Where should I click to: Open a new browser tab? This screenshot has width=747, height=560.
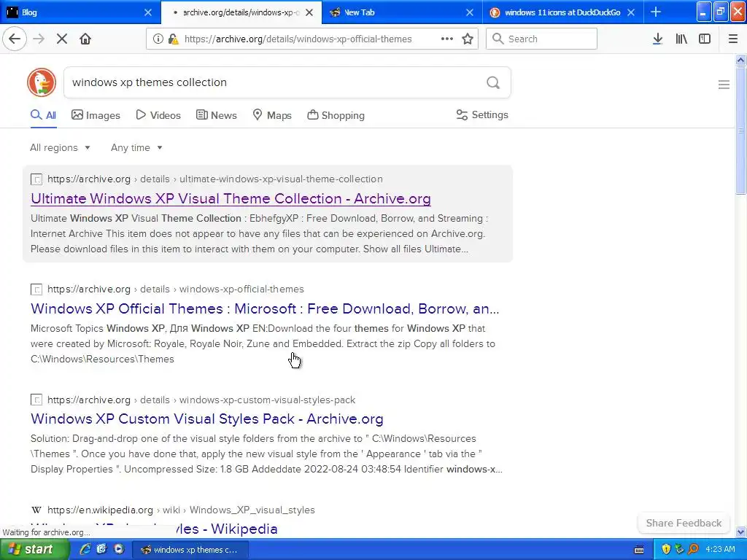[x=656, y=12]
